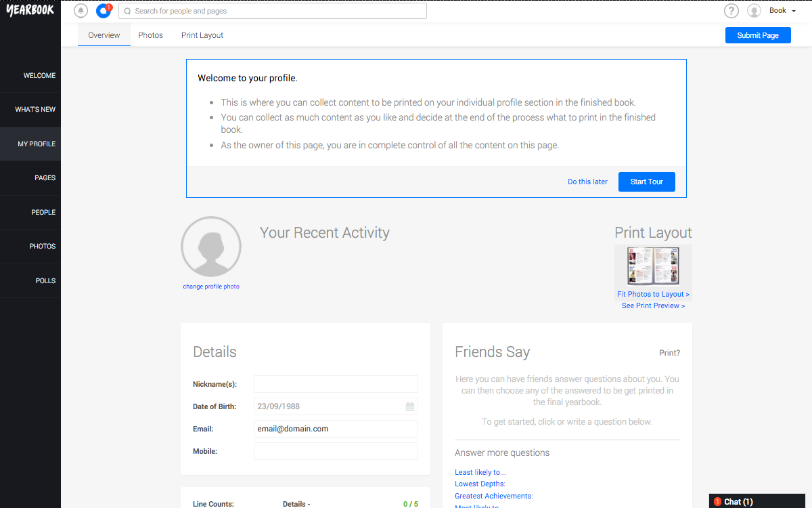Focus the search for people and pages field

[273, 11]
